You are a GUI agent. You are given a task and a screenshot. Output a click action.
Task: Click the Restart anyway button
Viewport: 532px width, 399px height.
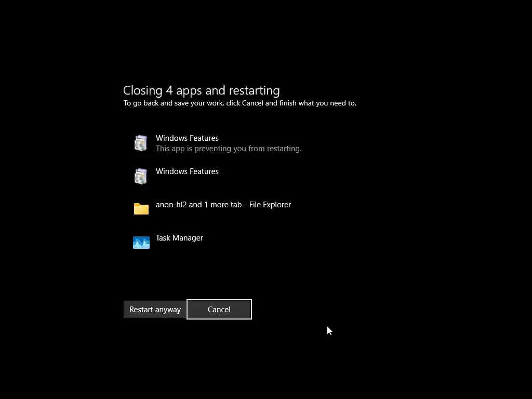pyautogui.click(x=155, y=310)
